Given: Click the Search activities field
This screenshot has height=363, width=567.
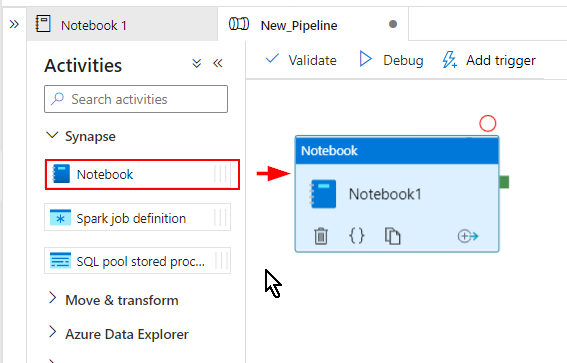Looking at the screenshot, I should (x=136, y=99).
